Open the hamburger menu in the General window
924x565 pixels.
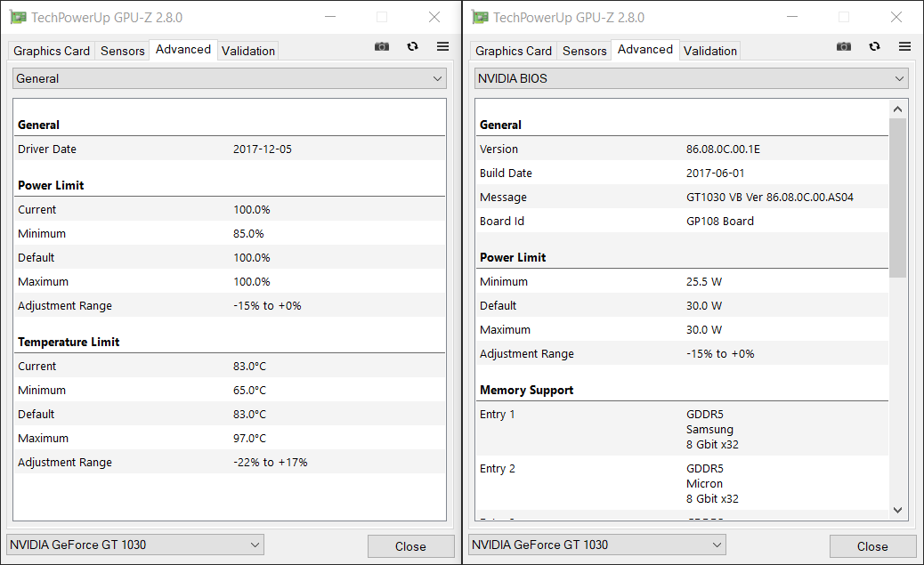(442, 47)
